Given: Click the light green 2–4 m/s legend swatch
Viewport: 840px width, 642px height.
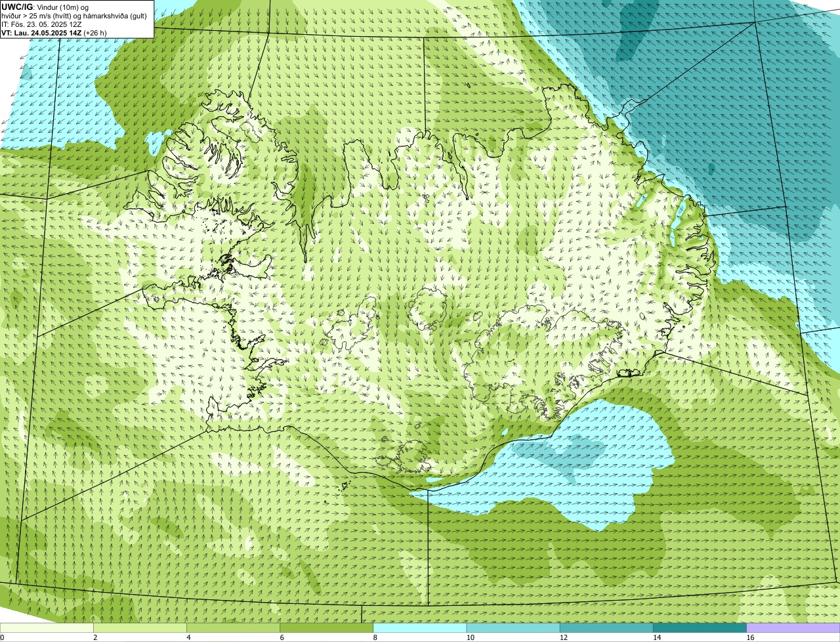Looking at the screenshot, I should coord(140,628).
